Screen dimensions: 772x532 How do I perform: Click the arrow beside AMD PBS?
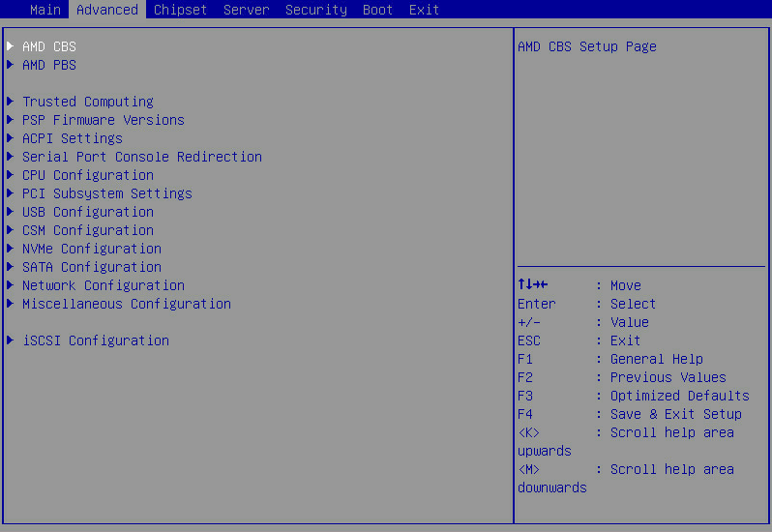tap(10, 64)
